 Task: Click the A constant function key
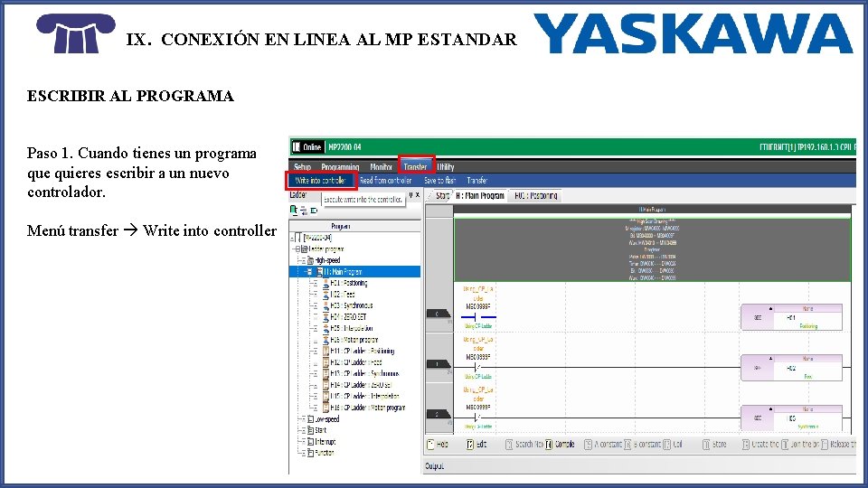tap(603, 445)
